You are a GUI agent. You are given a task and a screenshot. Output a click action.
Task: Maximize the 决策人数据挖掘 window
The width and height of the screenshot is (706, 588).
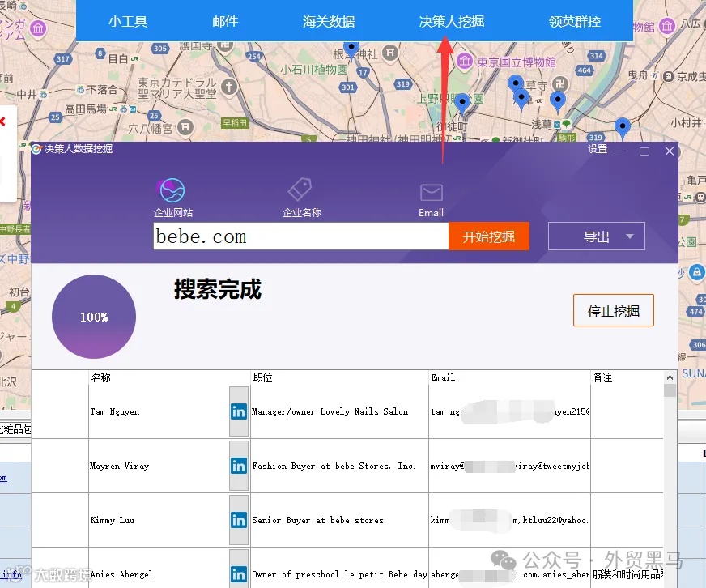click(644, 151)
